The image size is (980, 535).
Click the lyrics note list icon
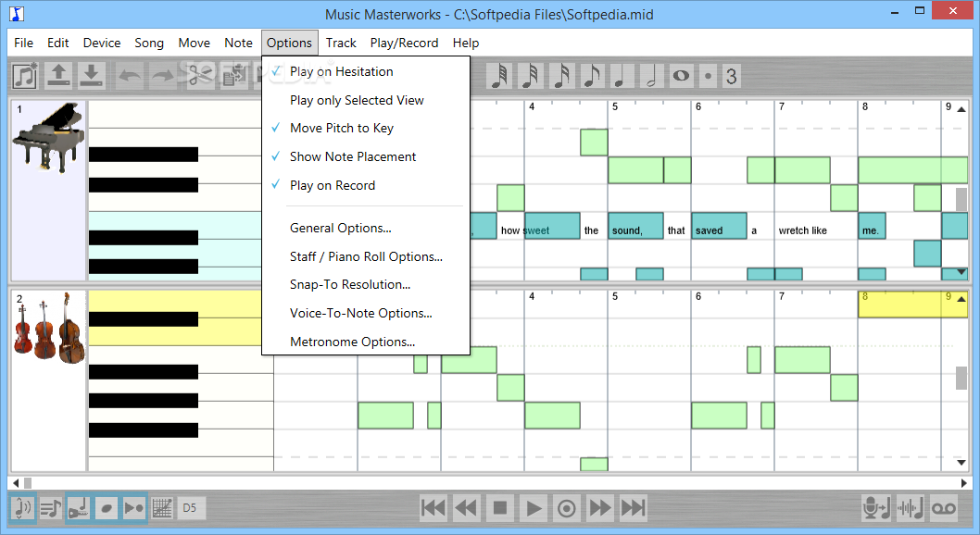point(51,508)
